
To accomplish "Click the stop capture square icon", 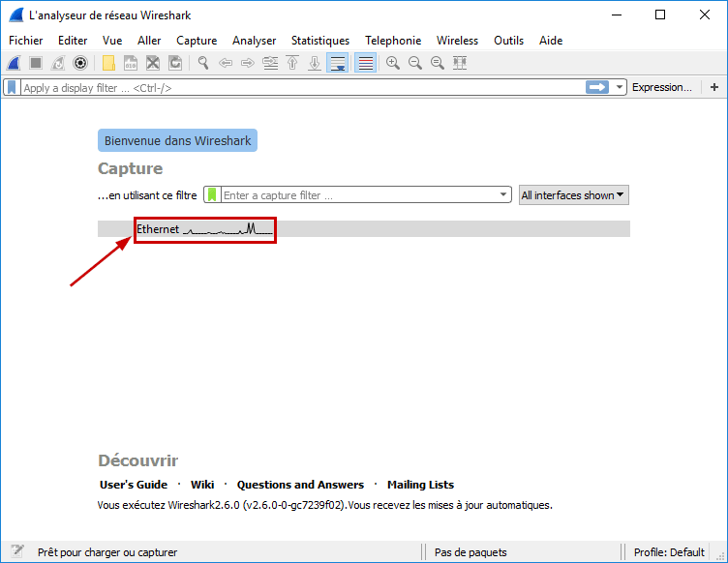I will click(x=36, y=63).
